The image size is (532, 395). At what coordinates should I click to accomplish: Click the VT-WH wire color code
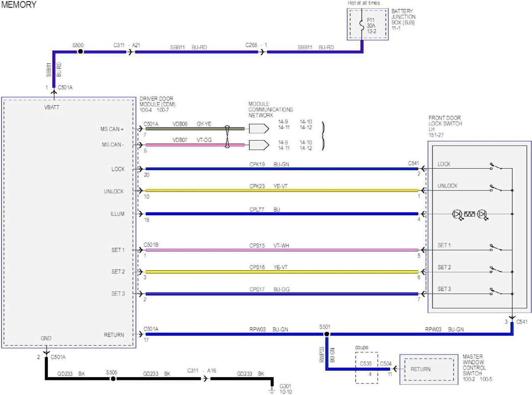tap(281, 246)
